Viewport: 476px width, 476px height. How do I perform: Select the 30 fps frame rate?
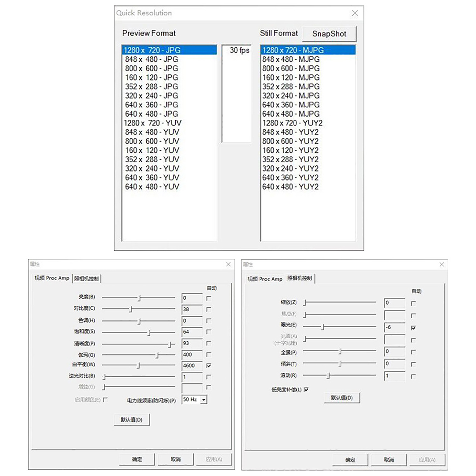(239, 50)
